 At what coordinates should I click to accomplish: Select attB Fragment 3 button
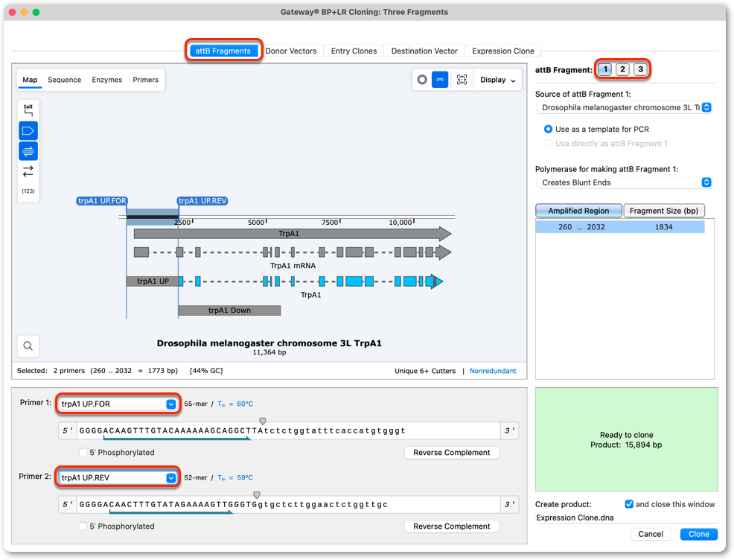(640, 70)
